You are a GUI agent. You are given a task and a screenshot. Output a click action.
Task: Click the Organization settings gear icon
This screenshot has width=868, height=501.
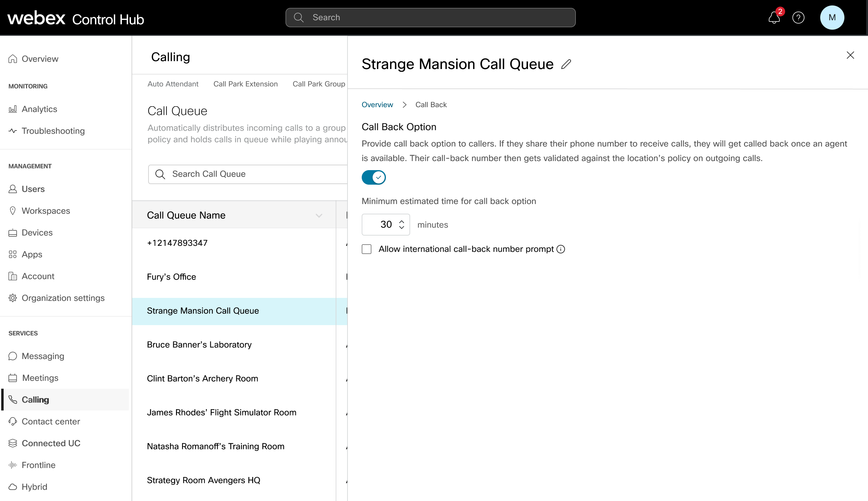13,298
